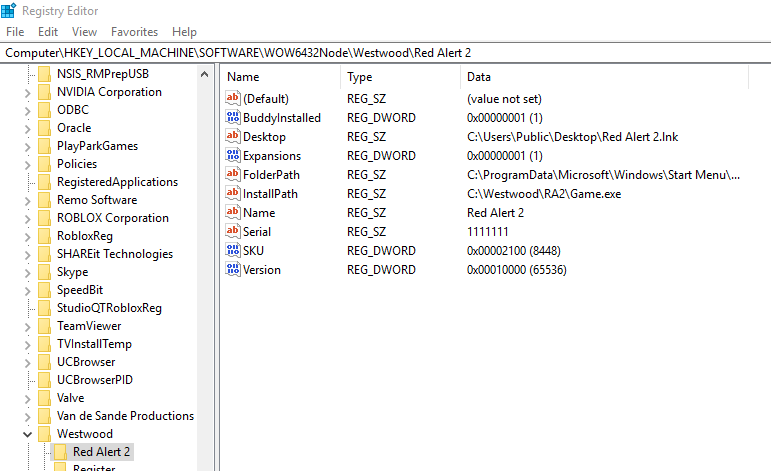
Task: Select the TVInstallTemp key
Action: tap(94, 344)
